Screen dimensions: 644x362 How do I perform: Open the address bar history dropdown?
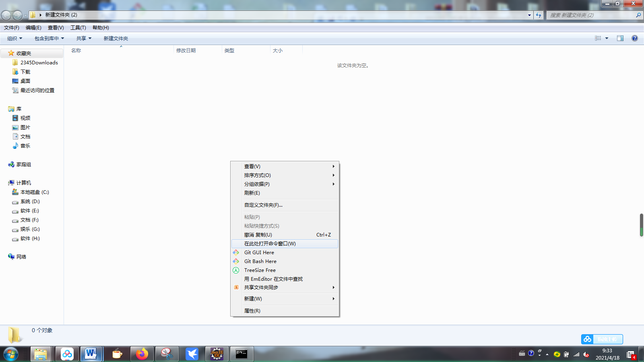(529, 15)
